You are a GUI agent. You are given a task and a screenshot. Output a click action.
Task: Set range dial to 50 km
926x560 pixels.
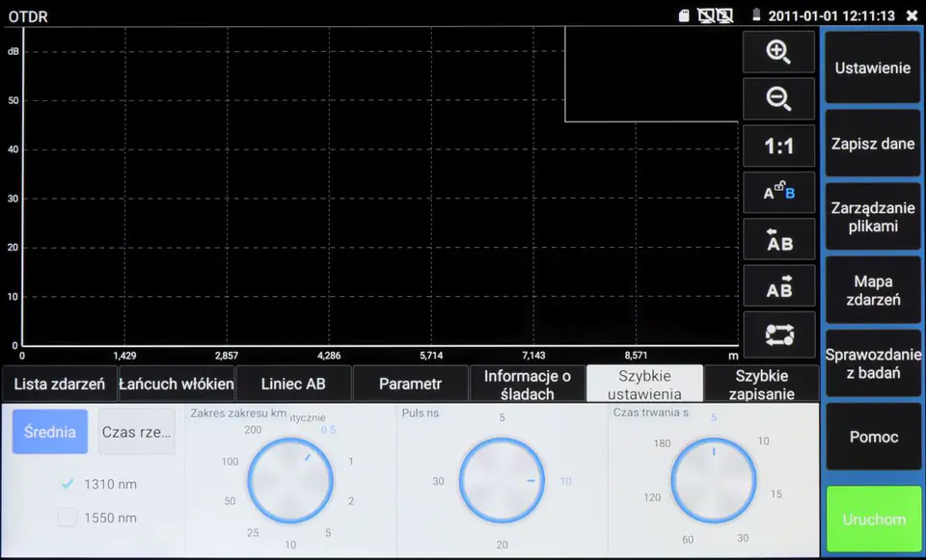coord(230,501)
